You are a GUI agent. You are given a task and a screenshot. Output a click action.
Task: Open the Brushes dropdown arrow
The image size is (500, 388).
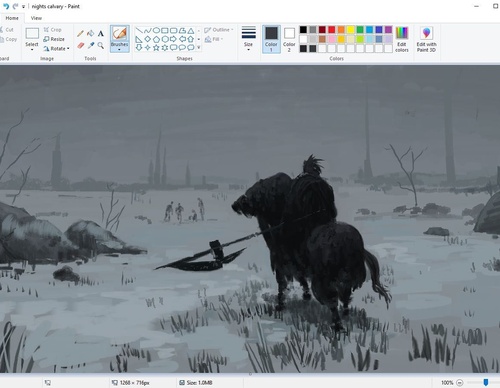click(119, 50)
